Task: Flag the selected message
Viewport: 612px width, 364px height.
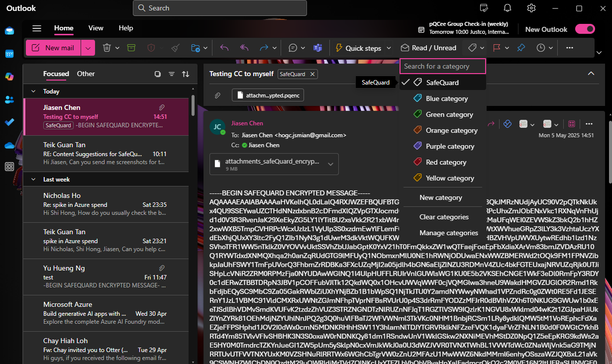Action: coord(497,48)
